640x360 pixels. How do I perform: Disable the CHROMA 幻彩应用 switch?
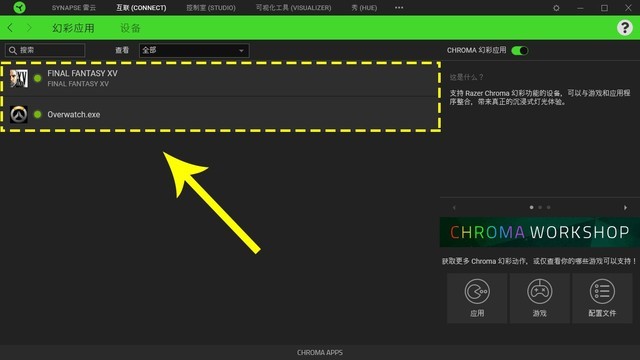pos(520,51)
